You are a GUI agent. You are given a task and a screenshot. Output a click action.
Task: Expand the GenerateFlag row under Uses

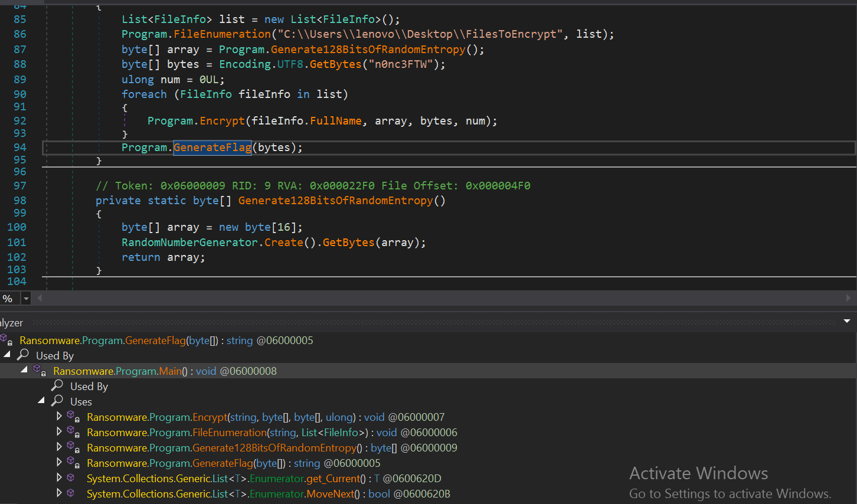click(59, 463)
